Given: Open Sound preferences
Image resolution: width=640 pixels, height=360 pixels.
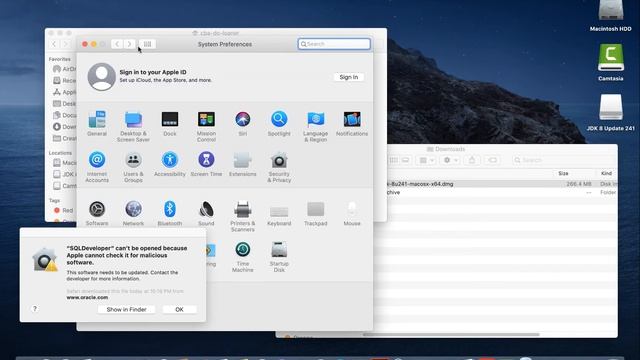Looking at the screenshot, I should (x=206, y=213).
